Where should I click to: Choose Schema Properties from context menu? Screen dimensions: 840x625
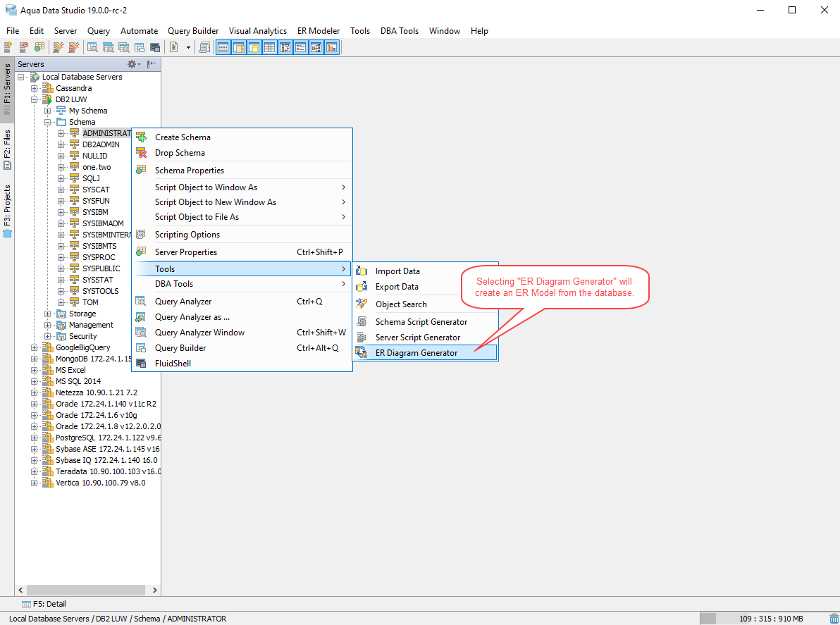click(x=242, y=171)
